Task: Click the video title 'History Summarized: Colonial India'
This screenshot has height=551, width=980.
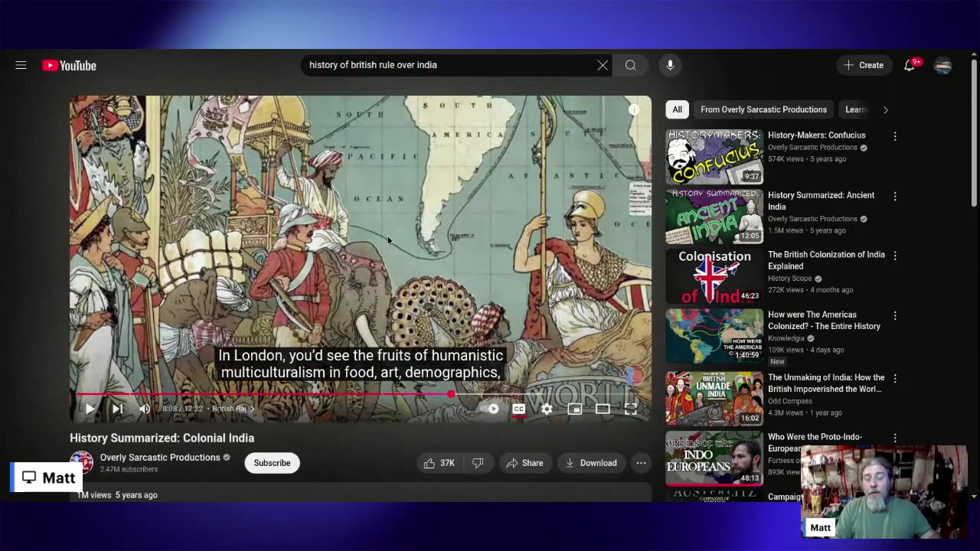Action: pyautogui.click(x=162, y=438)
